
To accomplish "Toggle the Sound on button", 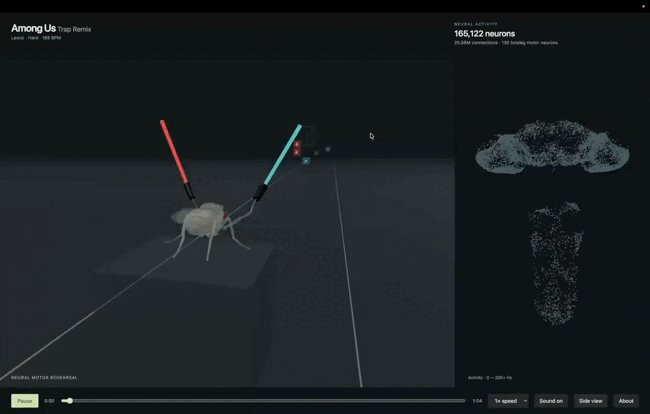I will coord(551,401).
